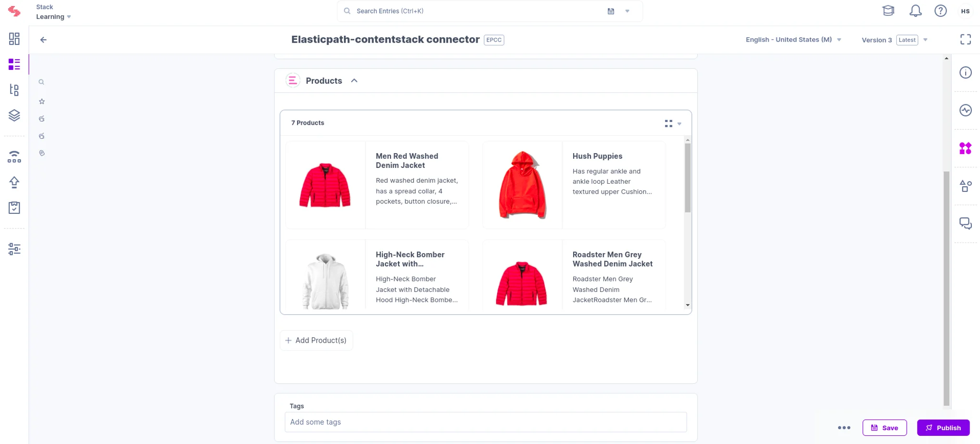Expand the search bar options arrow
The image size is (980, 444).
pyautogui.click(x=627, y=11)
